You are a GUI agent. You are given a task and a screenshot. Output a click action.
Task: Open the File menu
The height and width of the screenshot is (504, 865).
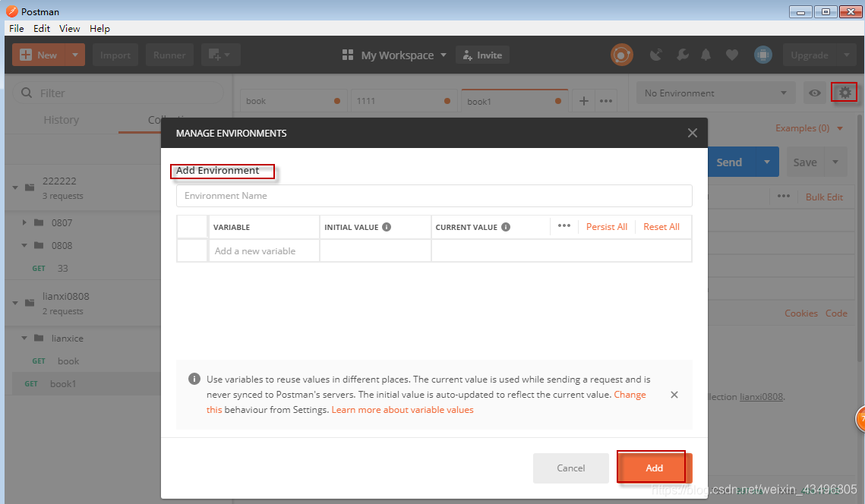pos(17,28)
